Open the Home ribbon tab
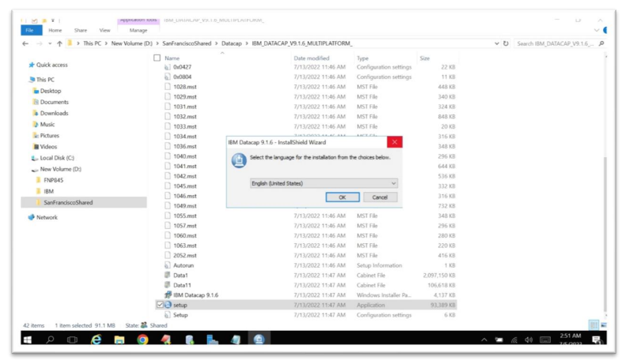The image size is (622, 364). pos(55,30)
